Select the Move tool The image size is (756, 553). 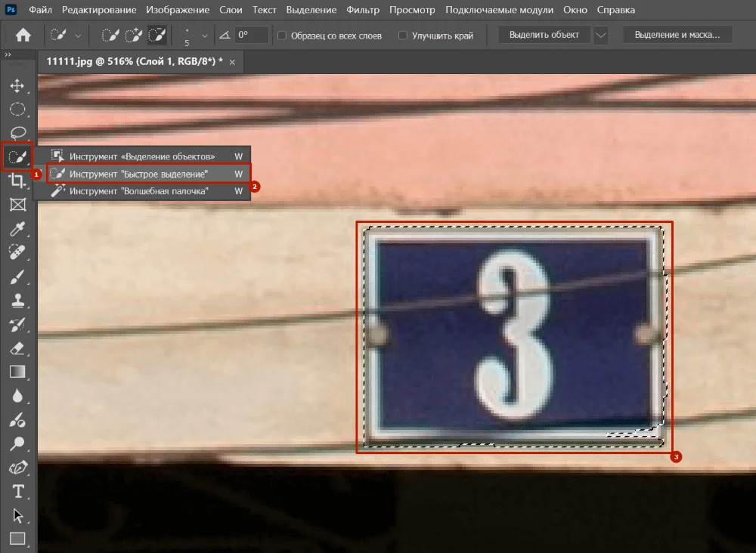(17, 86)
